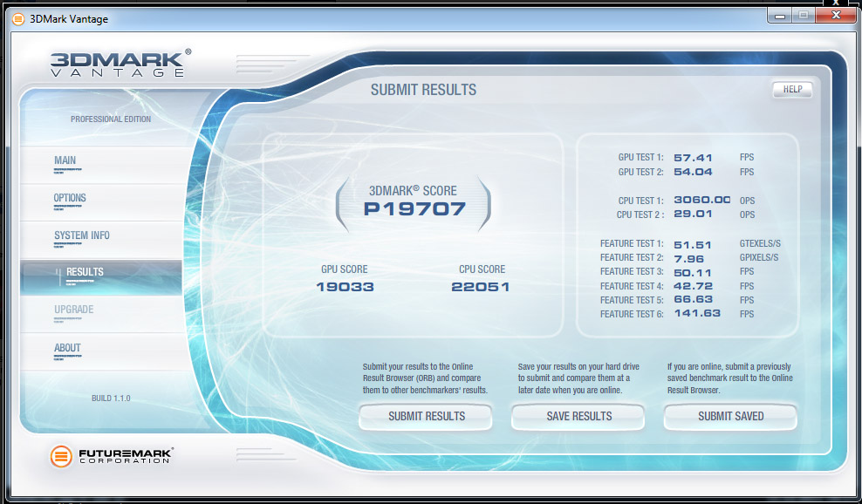The height and width of the screenshot is (504, 862).
Task: Click the CPU score value 22051
Action: [x=481, y=286]
